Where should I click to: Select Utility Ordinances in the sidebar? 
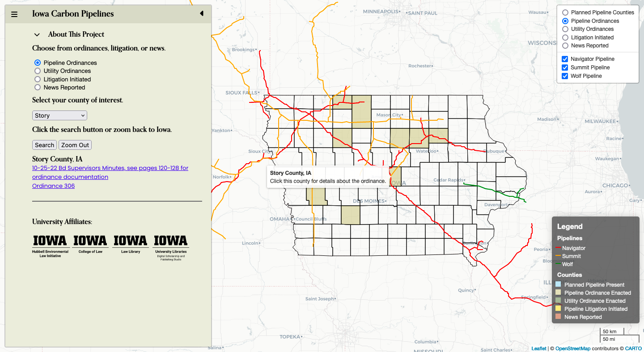[38, 71]
